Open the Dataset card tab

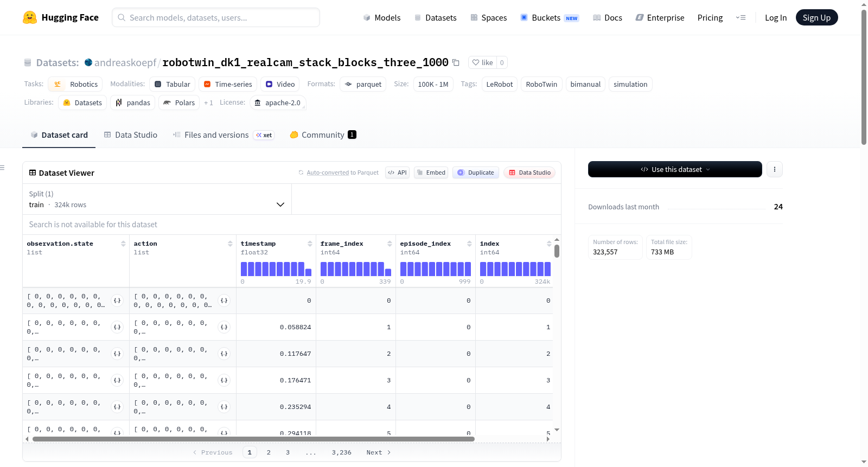coord(59,135)
